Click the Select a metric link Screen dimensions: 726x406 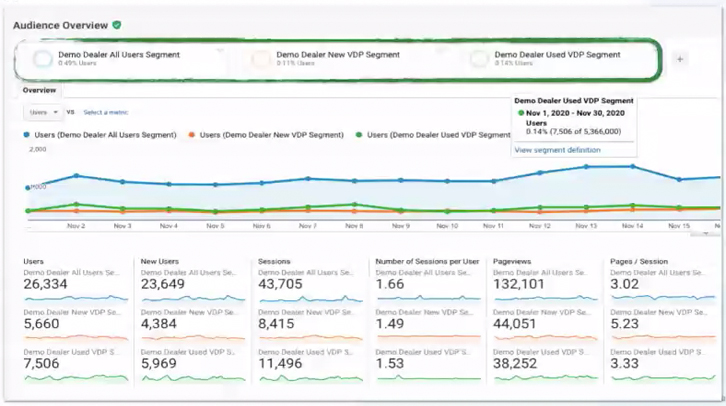coord(106,112)
